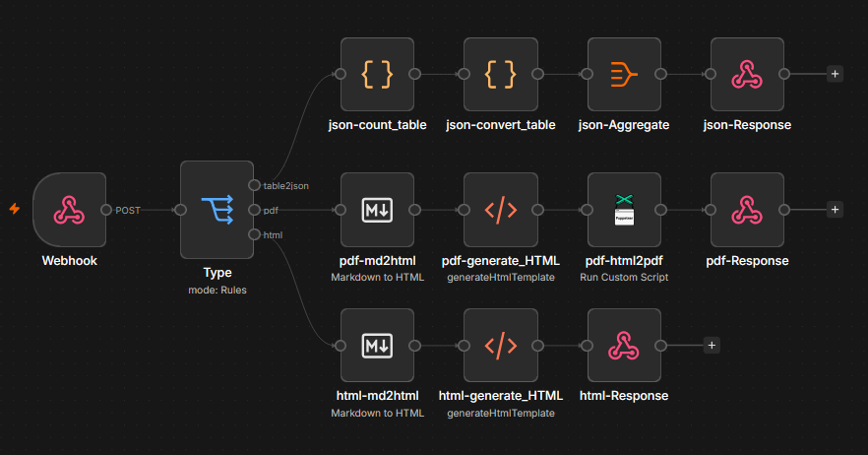Viewport: 868px width, 455px height.
Task: Click the 'mode: Rules' subtitle
Action: [217, 290]
